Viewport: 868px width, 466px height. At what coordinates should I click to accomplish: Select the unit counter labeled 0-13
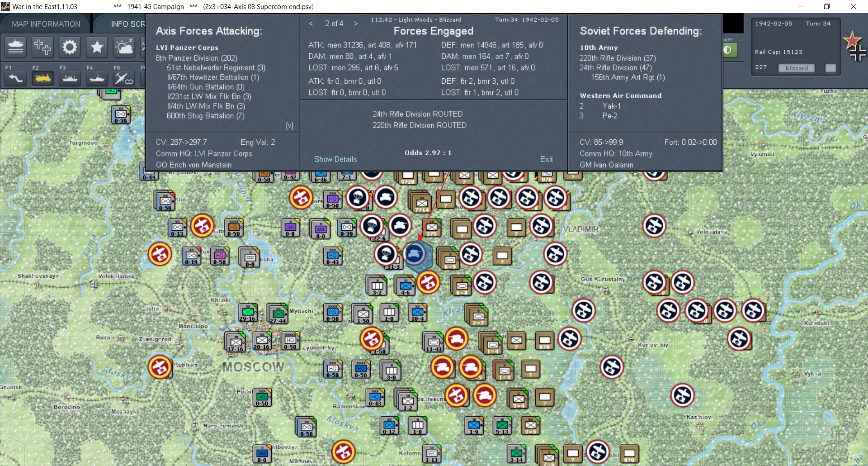178,228
